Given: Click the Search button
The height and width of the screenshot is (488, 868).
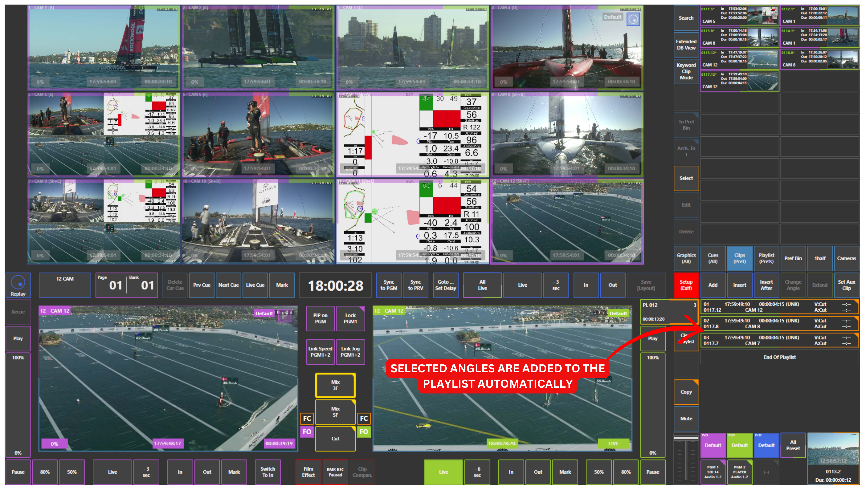Looking at the screenshot, I should tap(686, 18).
